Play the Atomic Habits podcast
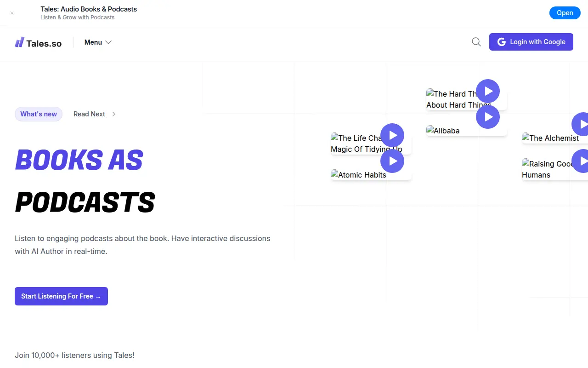 point(392,161)
